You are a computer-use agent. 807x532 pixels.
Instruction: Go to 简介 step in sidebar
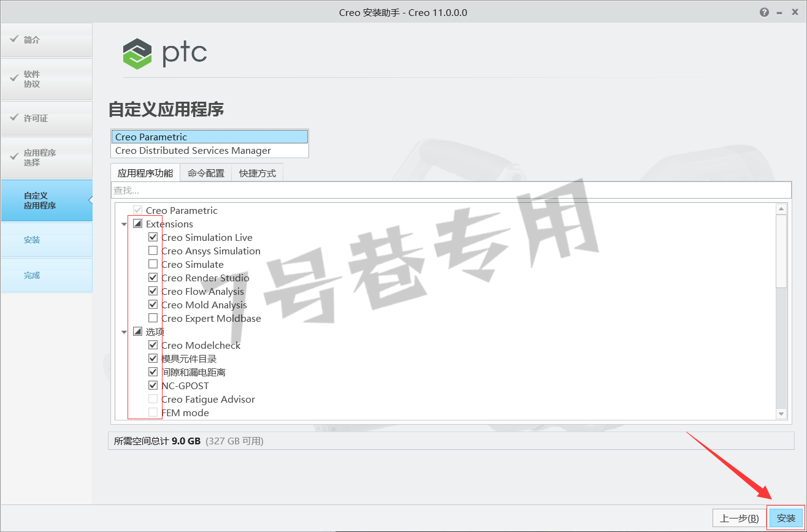pos(47,40)
